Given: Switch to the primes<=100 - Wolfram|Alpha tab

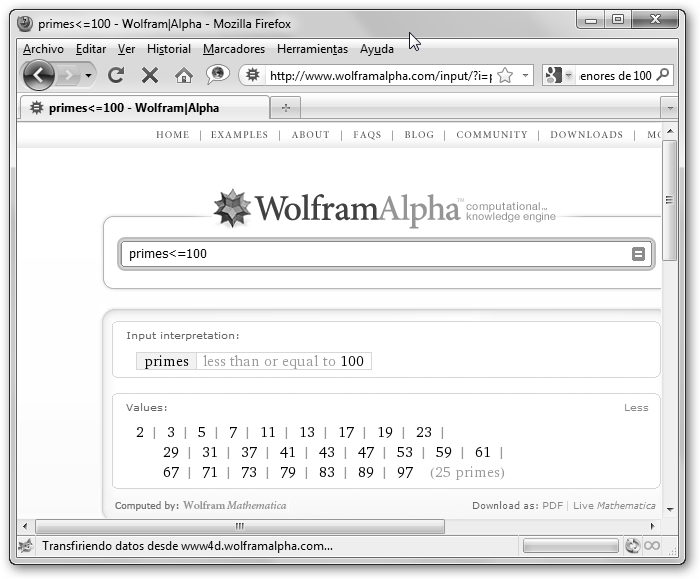Looking at the screenshot, I should (x=135, y=108).
